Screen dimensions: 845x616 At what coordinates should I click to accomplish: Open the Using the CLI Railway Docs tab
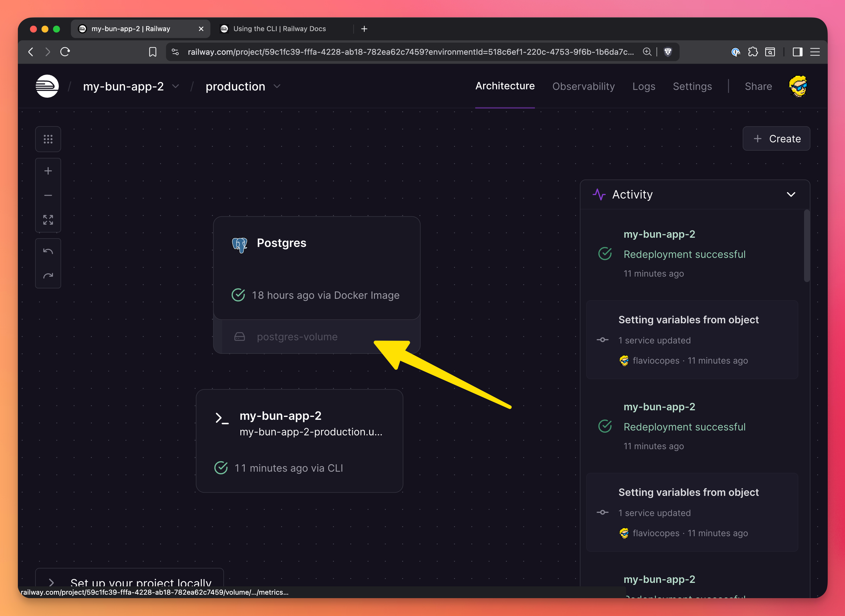point(279,29)
